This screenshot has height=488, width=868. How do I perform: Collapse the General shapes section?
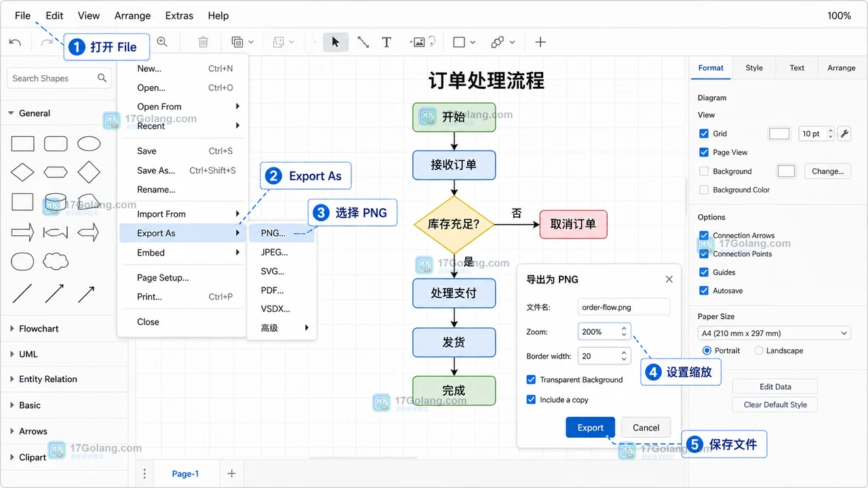tap(11, 113)
